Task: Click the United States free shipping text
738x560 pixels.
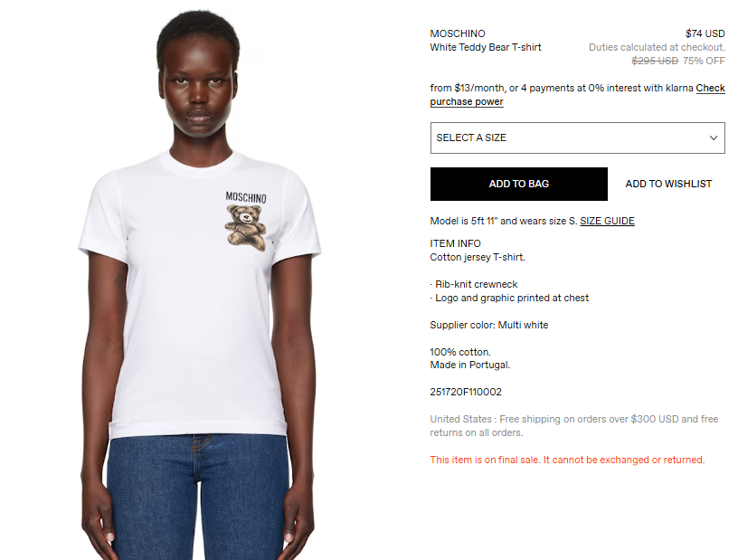Action: click(574, 426)
